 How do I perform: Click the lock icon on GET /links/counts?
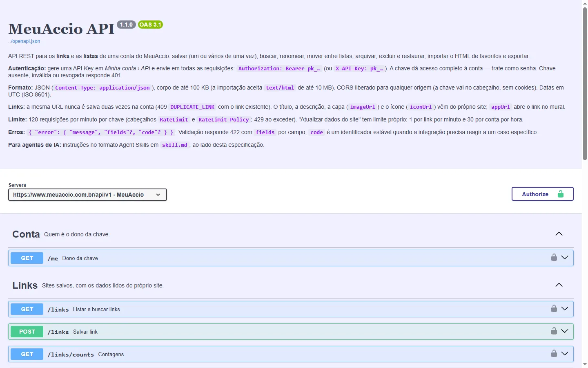pyautogui.click(x=554, y=354)
